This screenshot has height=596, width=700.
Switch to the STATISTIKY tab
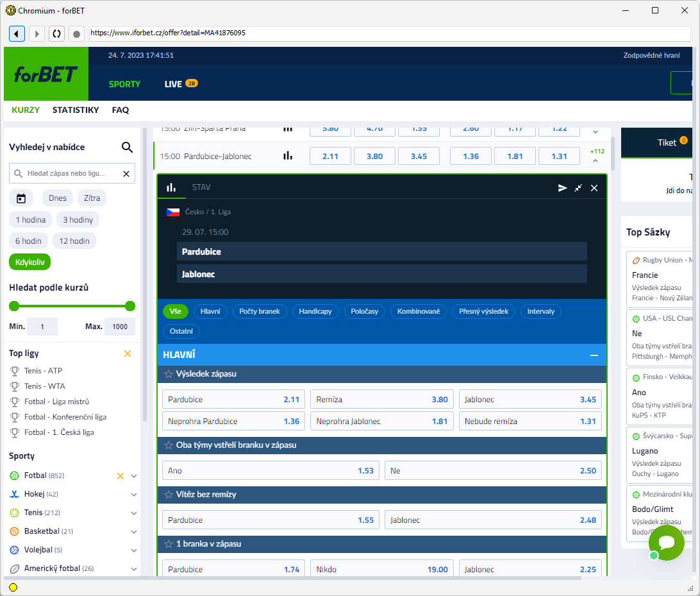[76, 110]
